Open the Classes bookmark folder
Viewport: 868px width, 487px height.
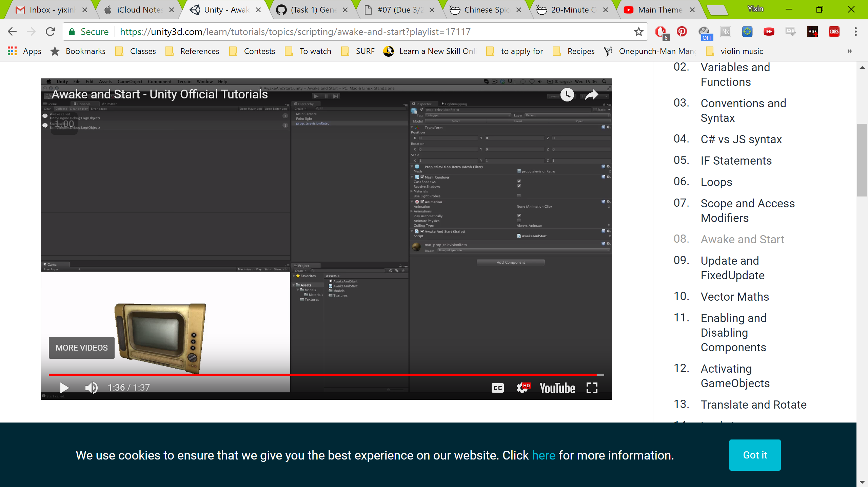tap(136, 51)
